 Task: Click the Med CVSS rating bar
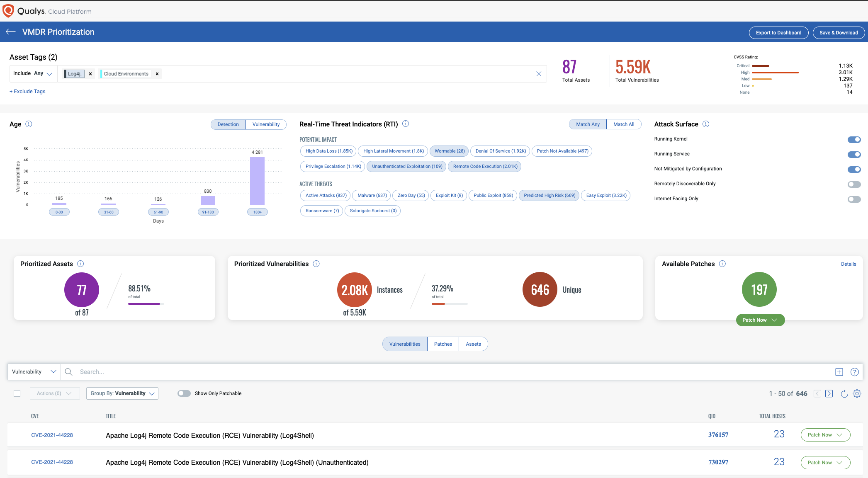click(762, 79)
